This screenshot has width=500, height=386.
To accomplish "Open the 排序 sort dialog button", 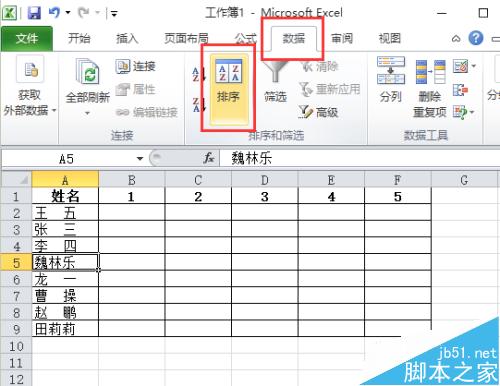I will (229, 89).
